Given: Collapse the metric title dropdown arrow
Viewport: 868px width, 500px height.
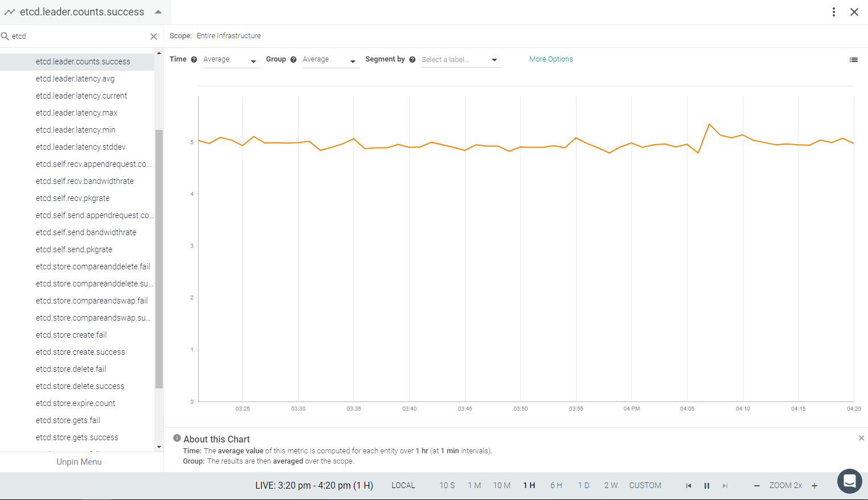Looking at the screenshot, I should tap(158, 12).
